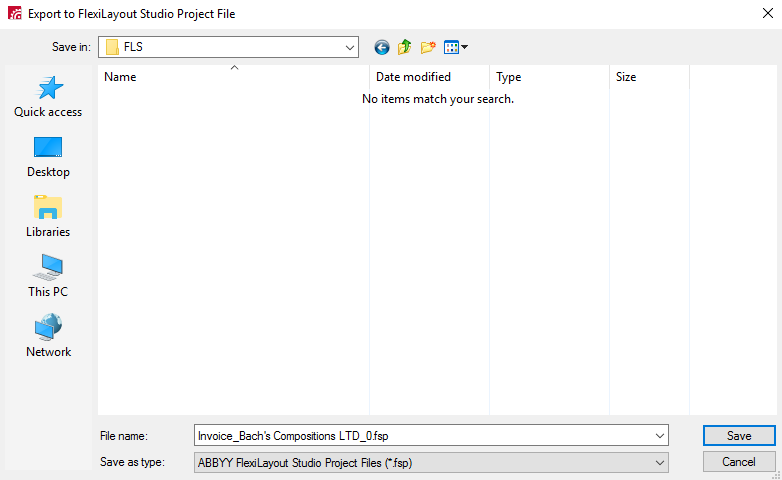Click the FLS folder icon in Save in
Image resolution: width=782 pixels, height=480 pixels.
pos(112,47)
